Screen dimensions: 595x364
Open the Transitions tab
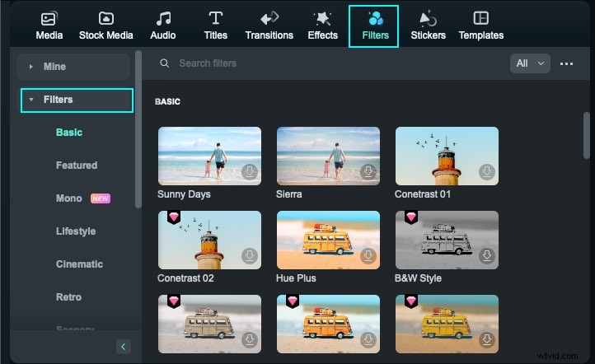tap(269, 26)
